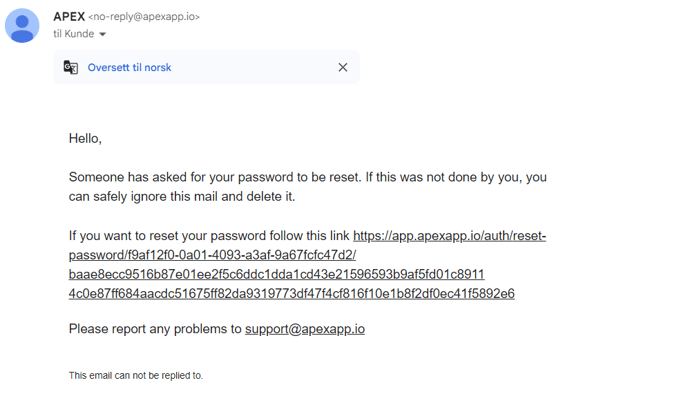Click the APEX sender name
Viewport: 688px width, 396px height.
(69, 16)
